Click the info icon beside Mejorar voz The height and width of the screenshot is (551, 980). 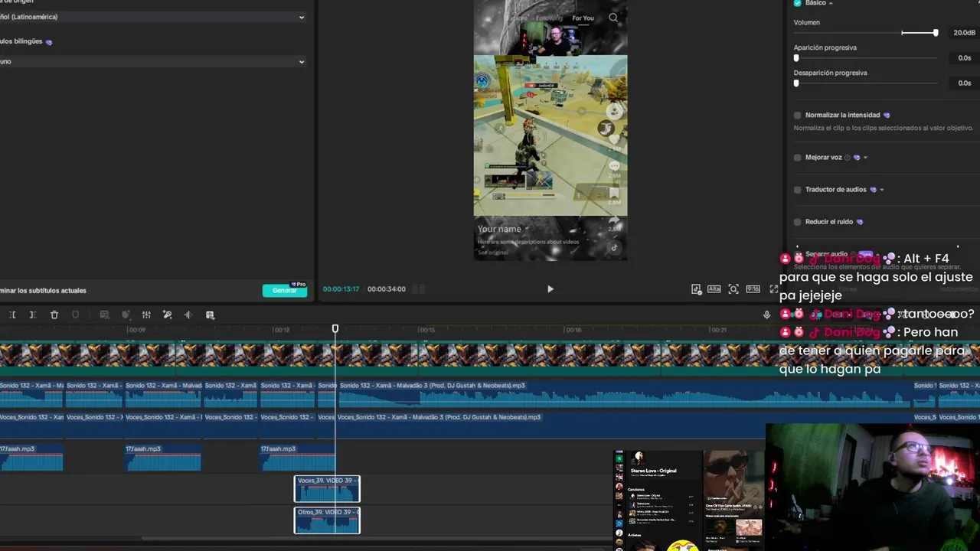click(847, 158)
